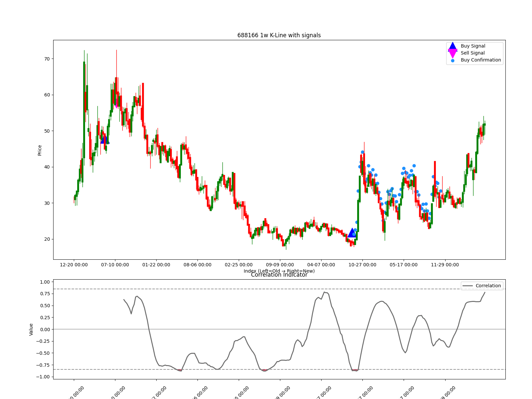The height and width of the screenshot is (399, 532).
Task: Click the date tick '08-06 00:00'
Action: [x=198, y=265]
